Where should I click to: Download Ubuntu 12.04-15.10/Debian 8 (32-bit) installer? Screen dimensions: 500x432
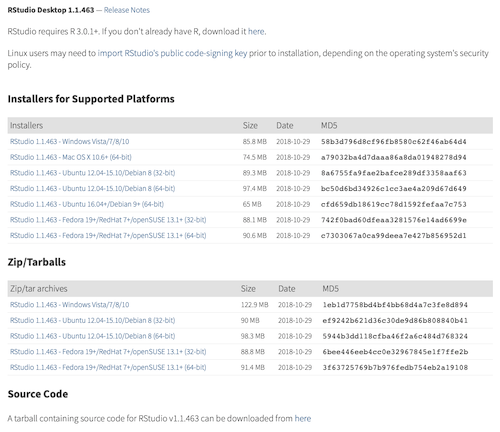click(x=92, y=173)
